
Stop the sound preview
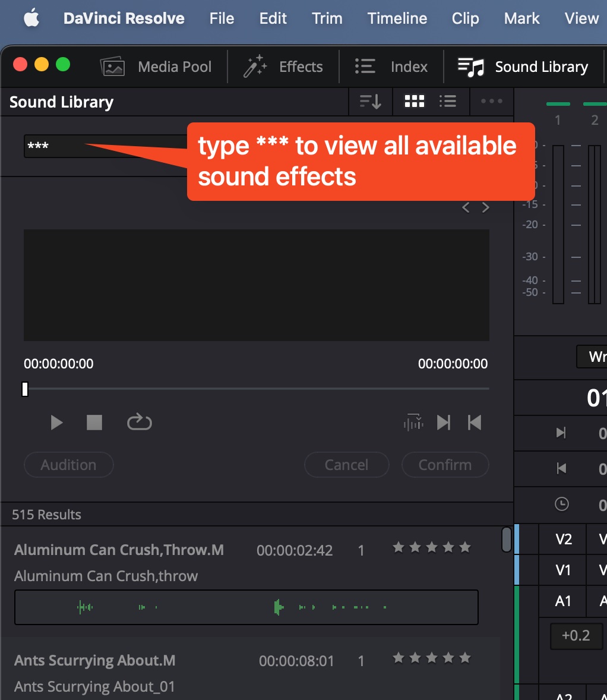pos(94,422)
